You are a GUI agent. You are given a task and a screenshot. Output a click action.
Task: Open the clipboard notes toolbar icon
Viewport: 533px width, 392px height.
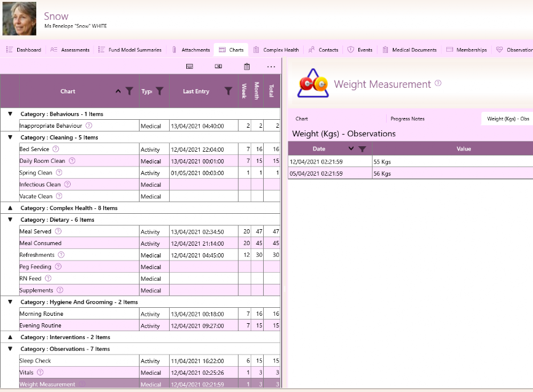[x=247, y=66]
